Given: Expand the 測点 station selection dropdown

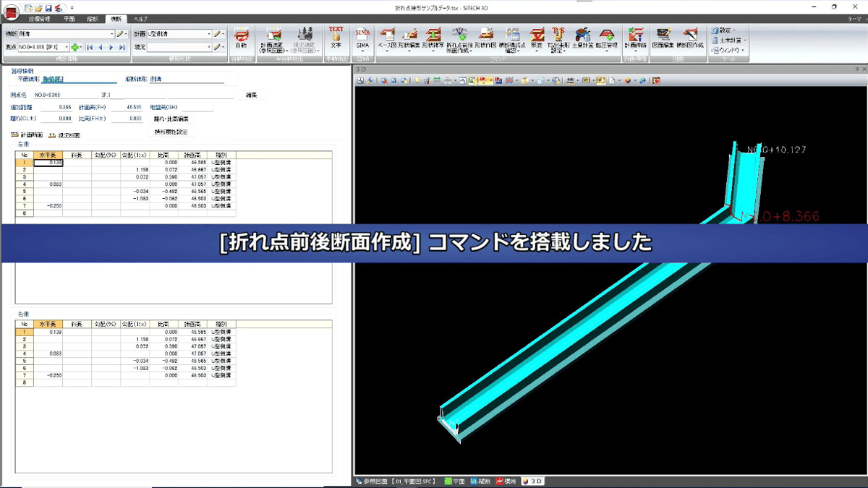Looking at the screenshot, I should click(x=67, y=47).
